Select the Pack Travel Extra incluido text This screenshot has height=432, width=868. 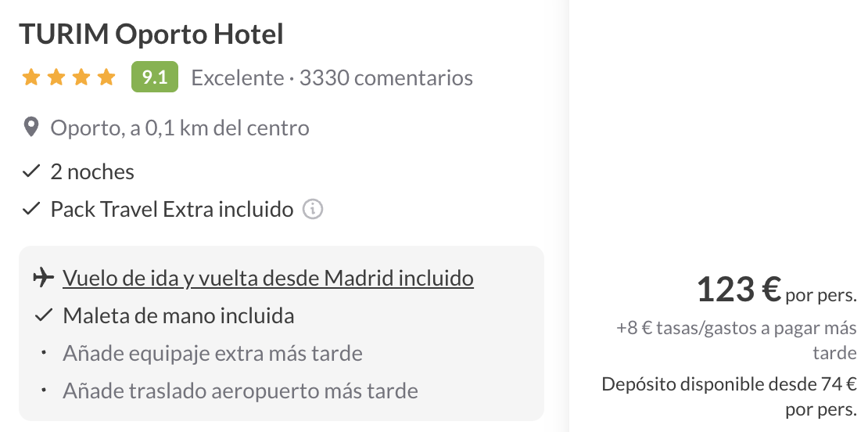[172, 210]
